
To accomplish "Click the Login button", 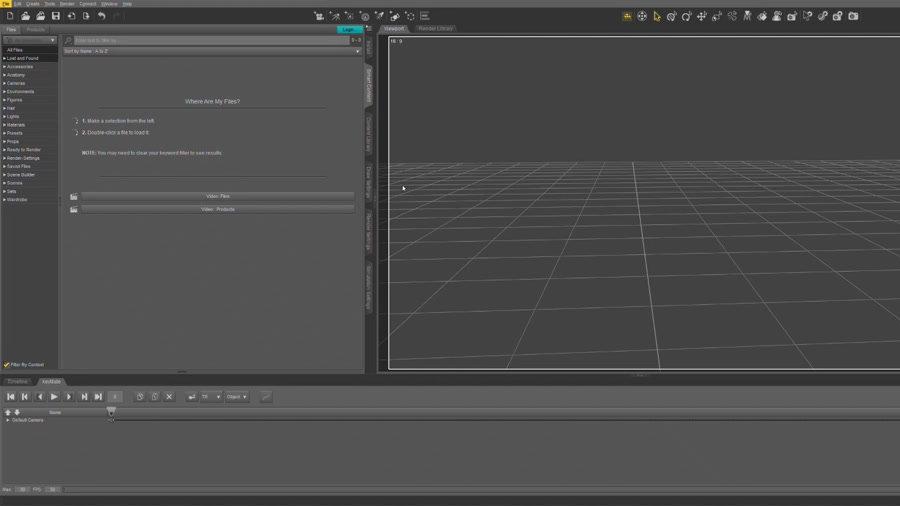I will tap(348, 30).
